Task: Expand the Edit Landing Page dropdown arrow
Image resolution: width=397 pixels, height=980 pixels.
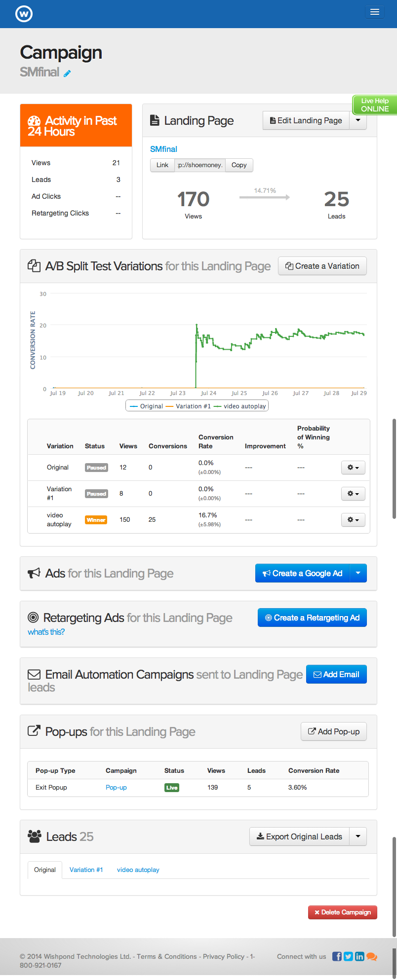Action: [358, 120]
